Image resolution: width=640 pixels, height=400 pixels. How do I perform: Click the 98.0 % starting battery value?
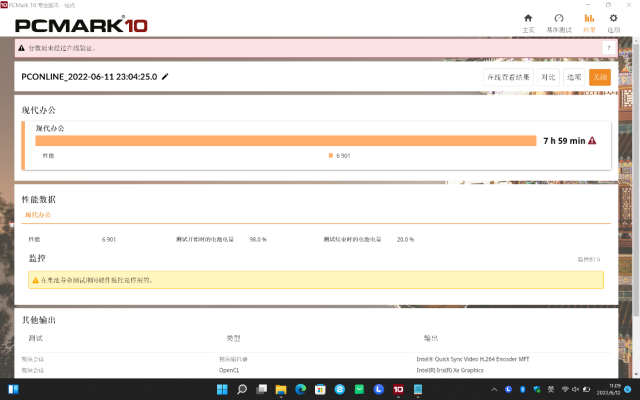[x=258, y=239]
